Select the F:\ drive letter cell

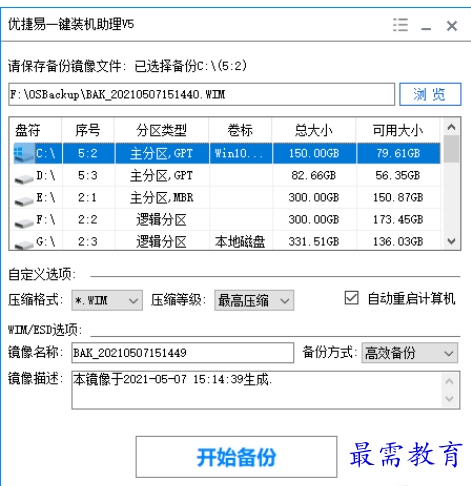pyautogui.click(x=46, y=219)
